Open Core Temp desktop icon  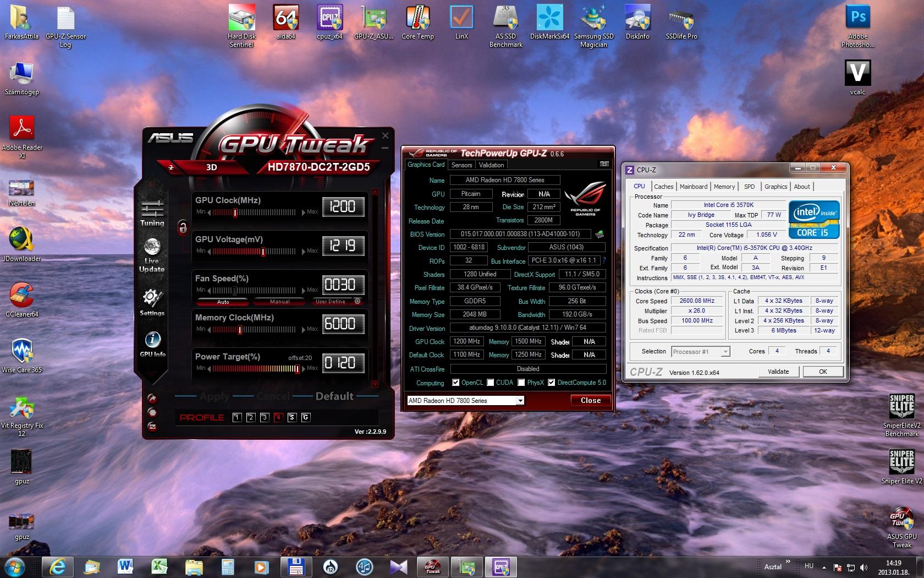click(417, 22)
